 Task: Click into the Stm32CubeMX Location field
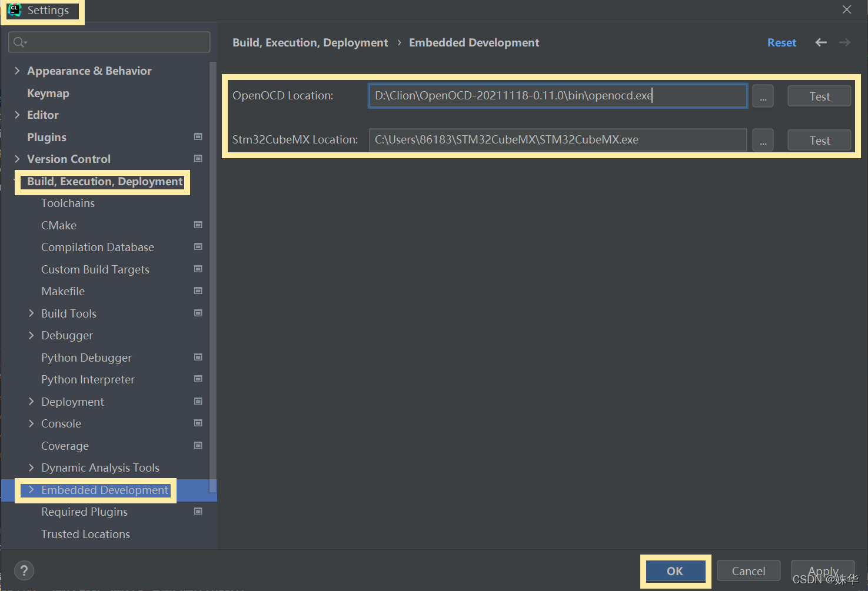click(x=558, y=140)
